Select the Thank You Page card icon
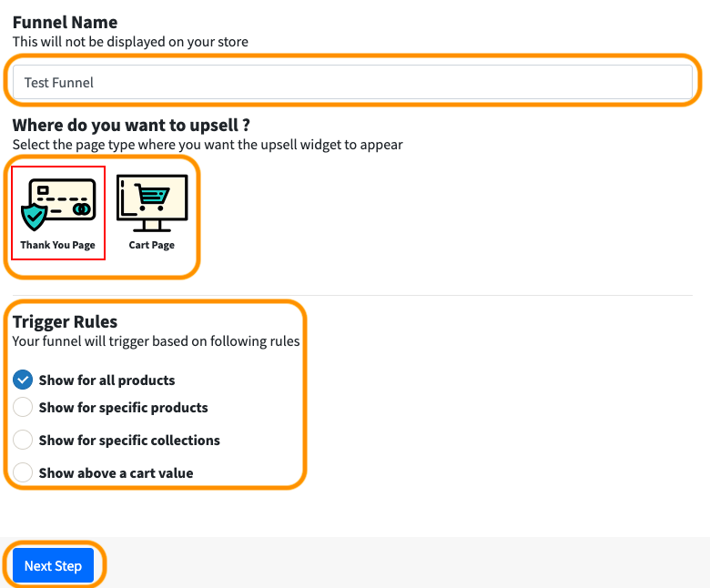710x588 pixels. (58, 204)
